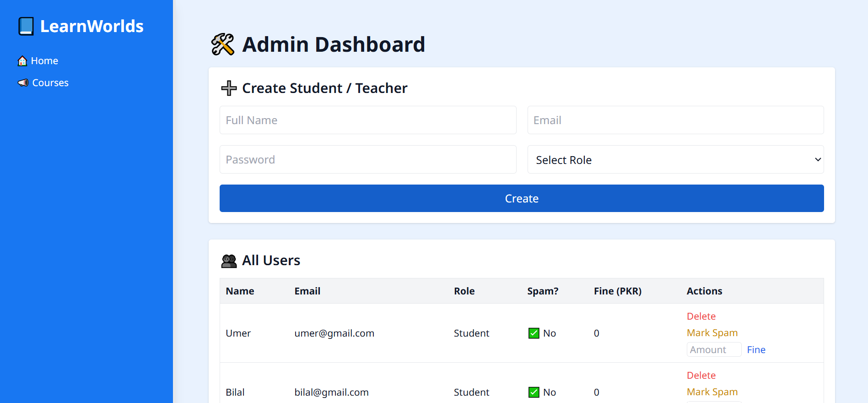Click the Admin Dashboard heading
Screen dimensions: 868x403
point(334,44)
